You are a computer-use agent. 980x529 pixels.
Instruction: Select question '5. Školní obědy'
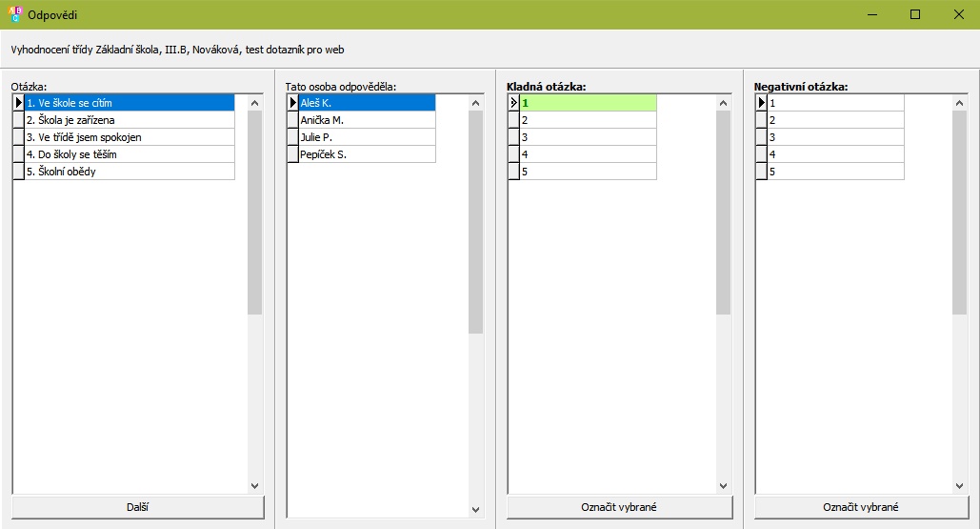point(130,172)
